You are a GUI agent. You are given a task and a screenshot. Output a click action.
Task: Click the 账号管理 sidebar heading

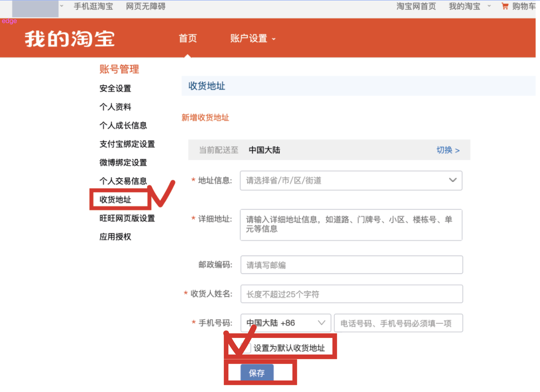119,69
